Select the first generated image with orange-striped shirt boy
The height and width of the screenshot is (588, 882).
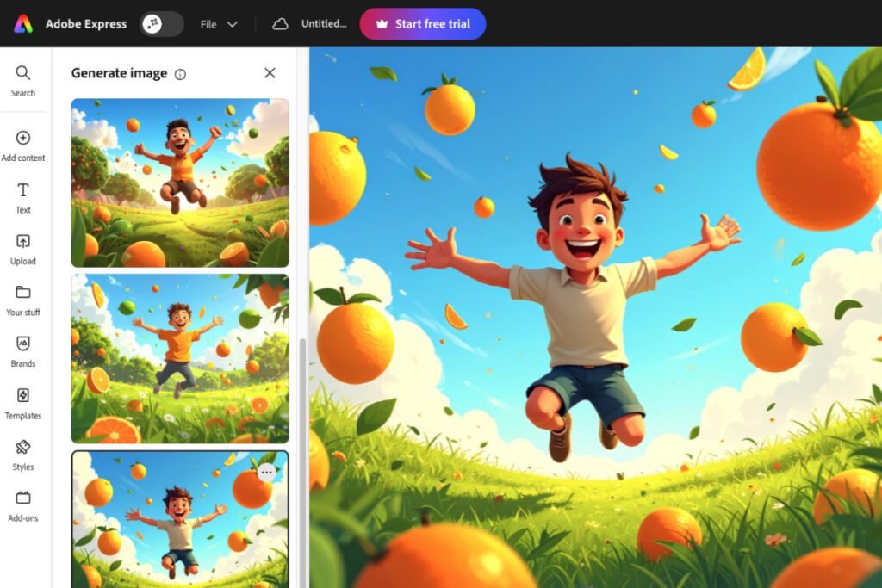click(180, 183)
